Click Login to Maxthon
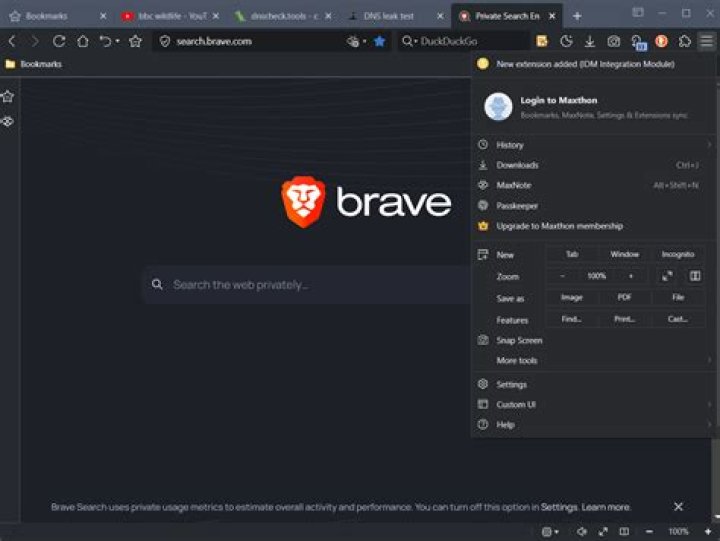720x541 pixels. coord(558,100)
